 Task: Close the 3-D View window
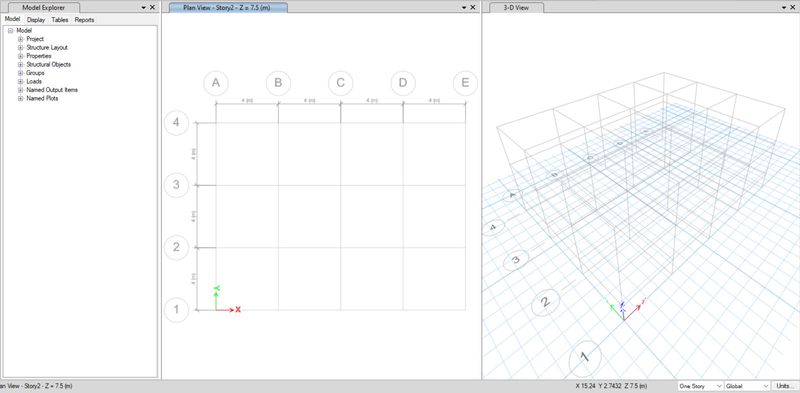[x=792, y=8]
